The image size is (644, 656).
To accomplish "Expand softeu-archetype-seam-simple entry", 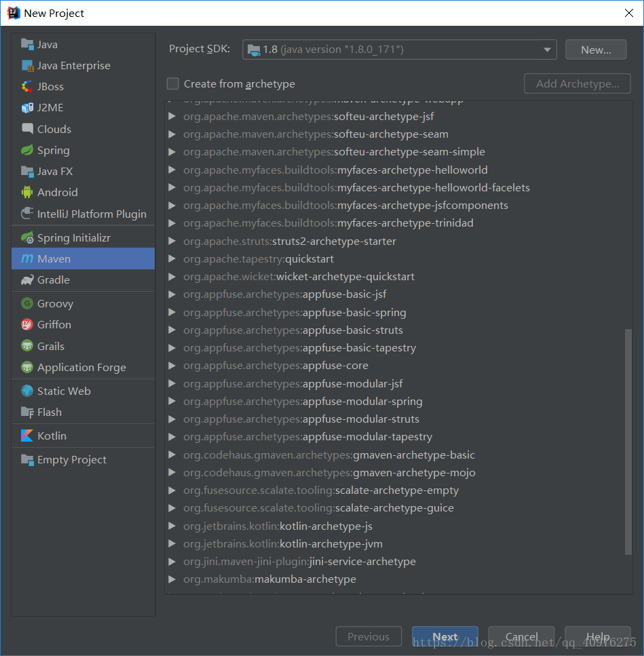I will coord(172,152).
